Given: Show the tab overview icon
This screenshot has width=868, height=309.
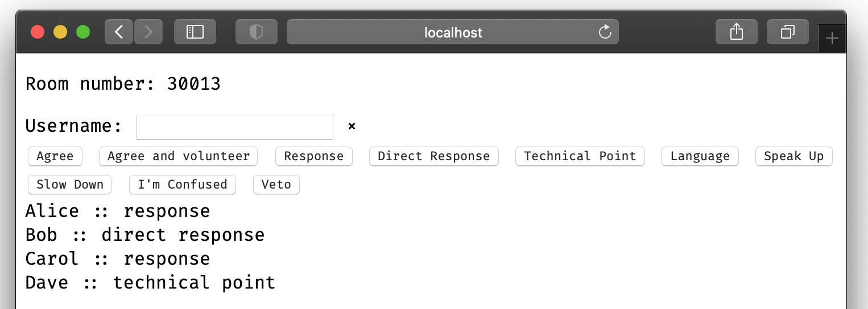Looking at the screenshot, I should [787, 32].
